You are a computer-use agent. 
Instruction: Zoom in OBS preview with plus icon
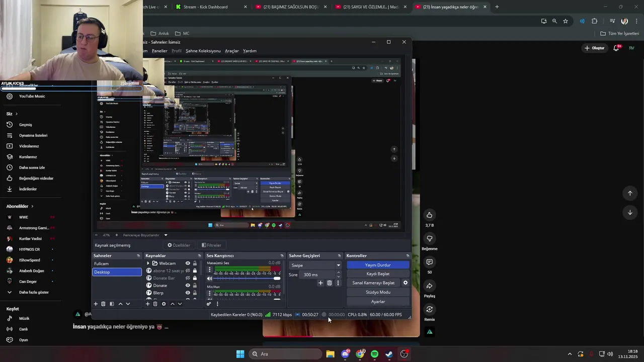(117, 235)
